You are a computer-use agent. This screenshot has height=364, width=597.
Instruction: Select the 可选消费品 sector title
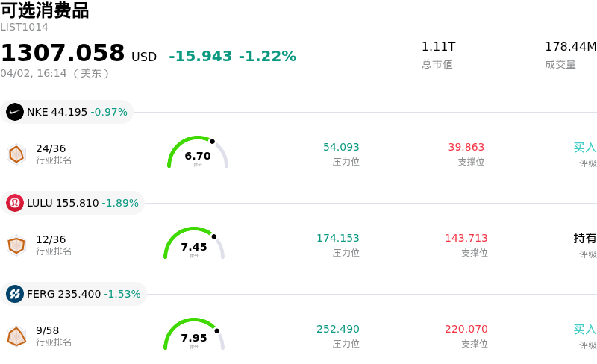(45, 10)
